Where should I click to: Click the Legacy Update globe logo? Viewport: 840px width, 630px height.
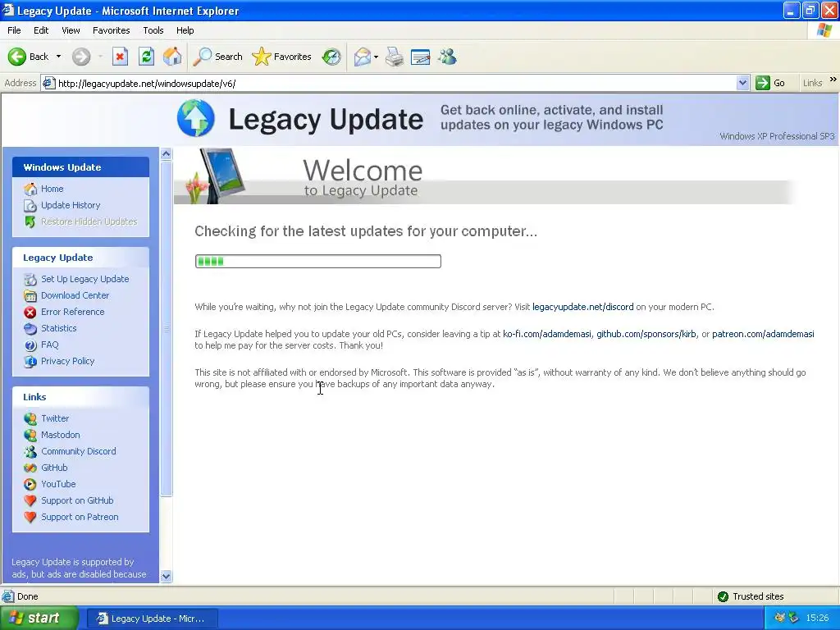(196, 118)
